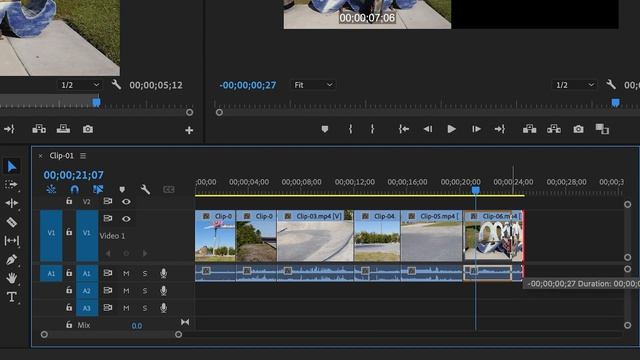640x360 pixels.
Task: Open Program monitor 1/2 resolution dropdown
Action: [x=575, y=85]
